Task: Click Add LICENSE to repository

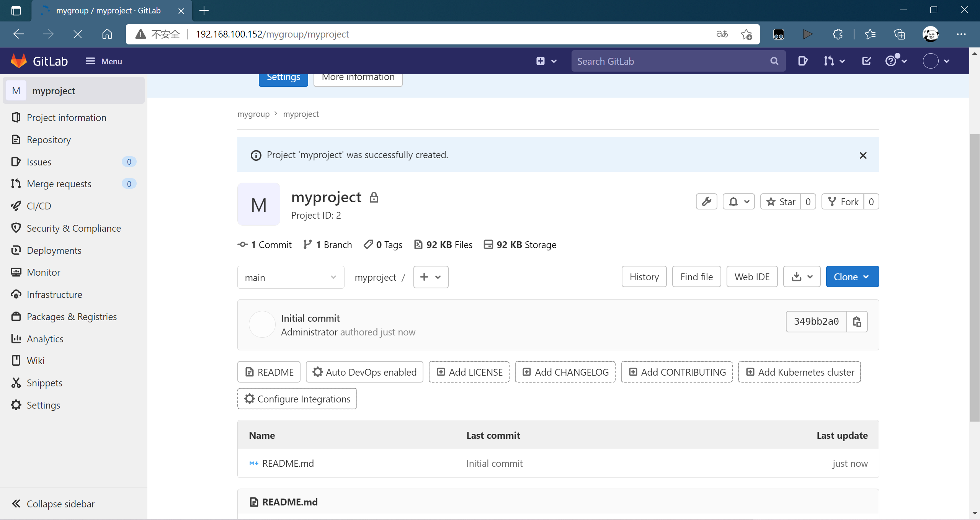Action: 470,371
